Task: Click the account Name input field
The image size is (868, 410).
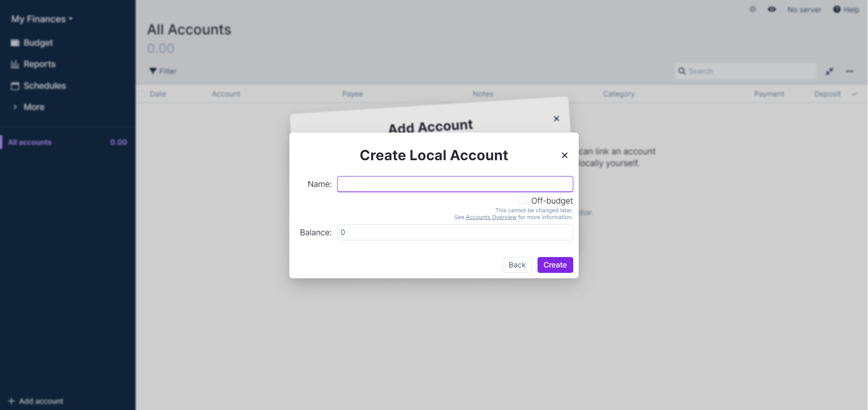Action: point(455,184)
